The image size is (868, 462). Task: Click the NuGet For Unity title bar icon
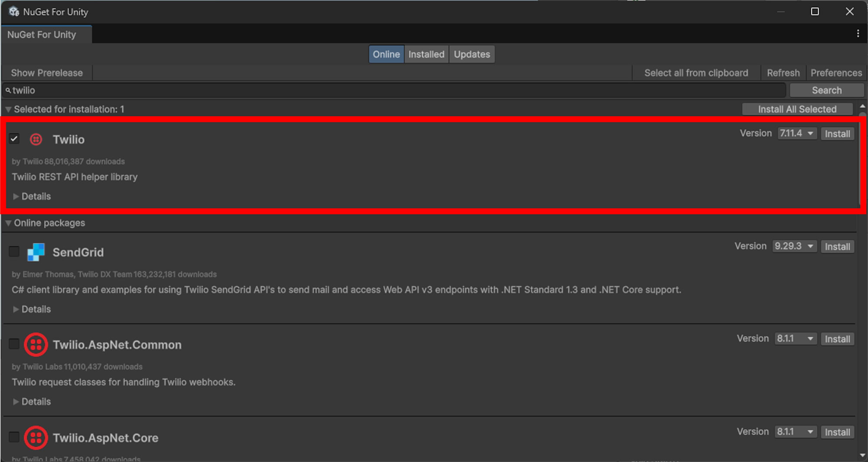[x=14, y=12]
